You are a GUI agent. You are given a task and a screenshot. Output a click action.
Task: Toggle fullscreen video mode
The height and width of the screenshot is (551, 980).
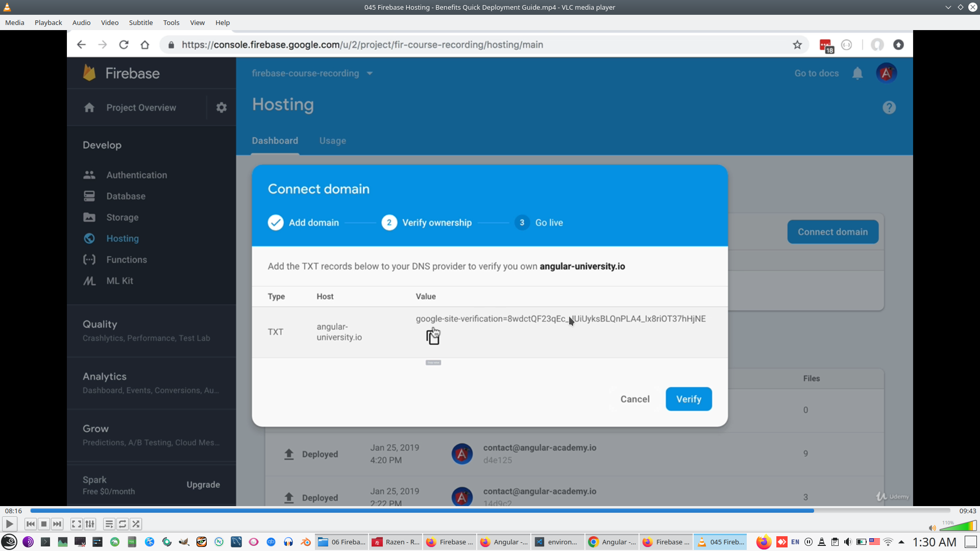tap(76, 524)
